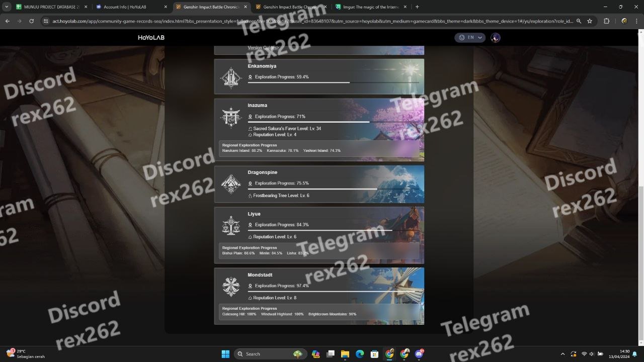Click the Mondstadt exploration progress bar
Screen dimensions: 644x362
[333, 292]
